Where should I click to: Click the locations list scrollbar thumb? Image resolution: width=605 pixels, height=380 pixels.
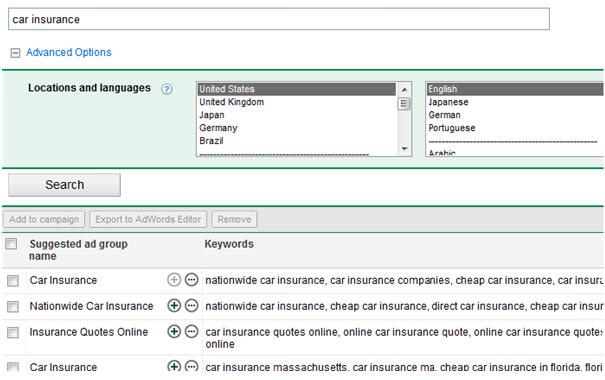coord(404,104)
